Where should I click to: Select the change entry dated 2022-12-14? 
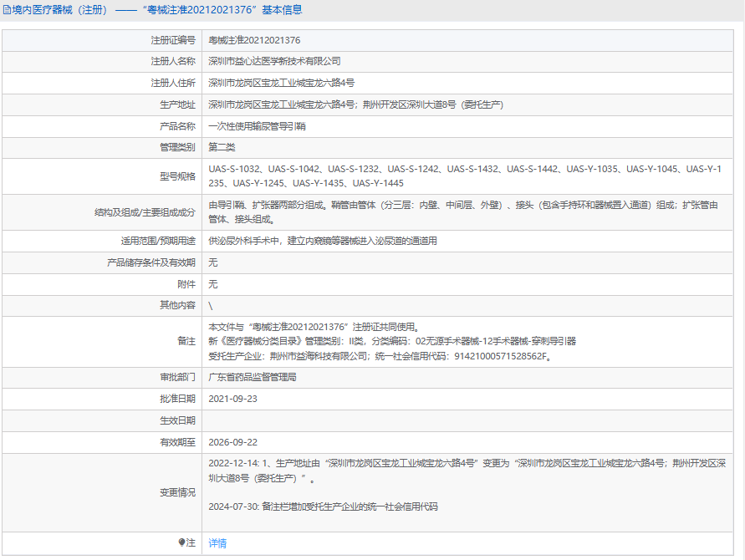click(x=467, y=471)
